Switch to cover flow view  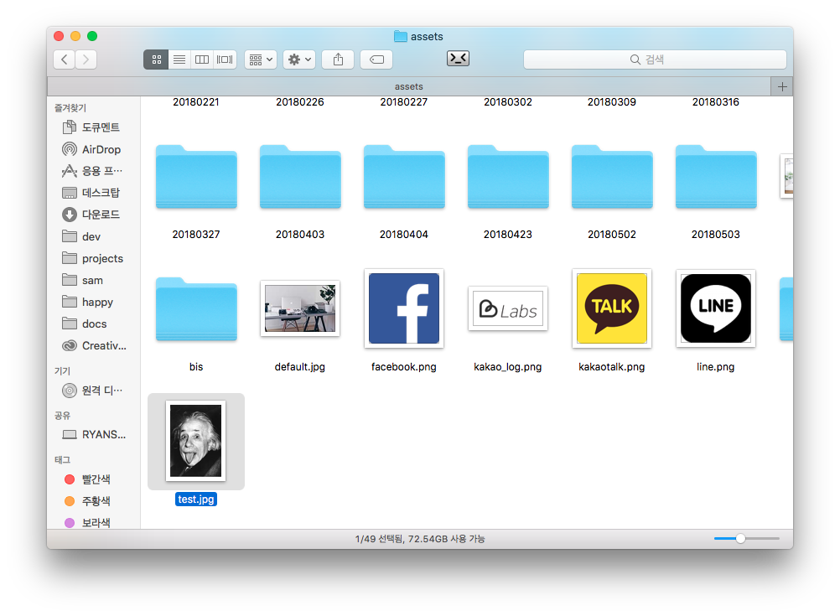point(225,60)
